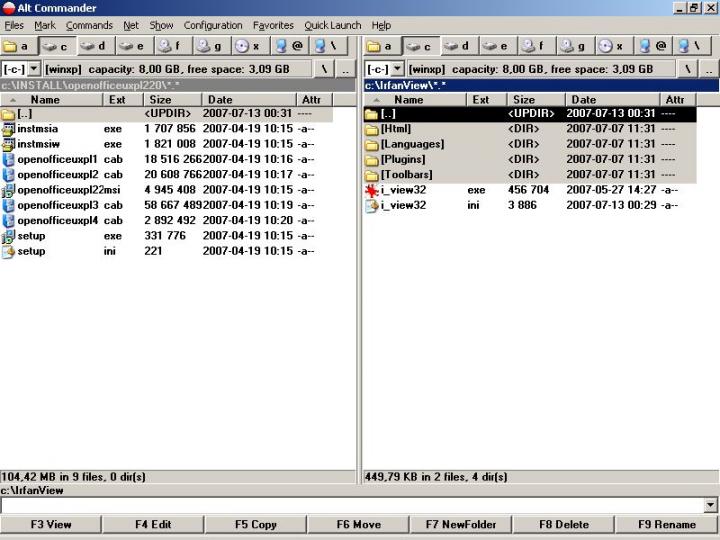Select drive a in left panel
Image resolution: width=720 pixels, height=540 pixels.
(x=17, y=46)
